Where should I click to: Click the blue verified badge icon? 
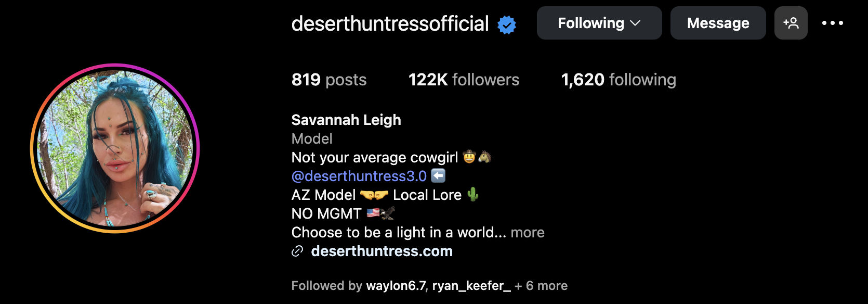coord(507,24)
